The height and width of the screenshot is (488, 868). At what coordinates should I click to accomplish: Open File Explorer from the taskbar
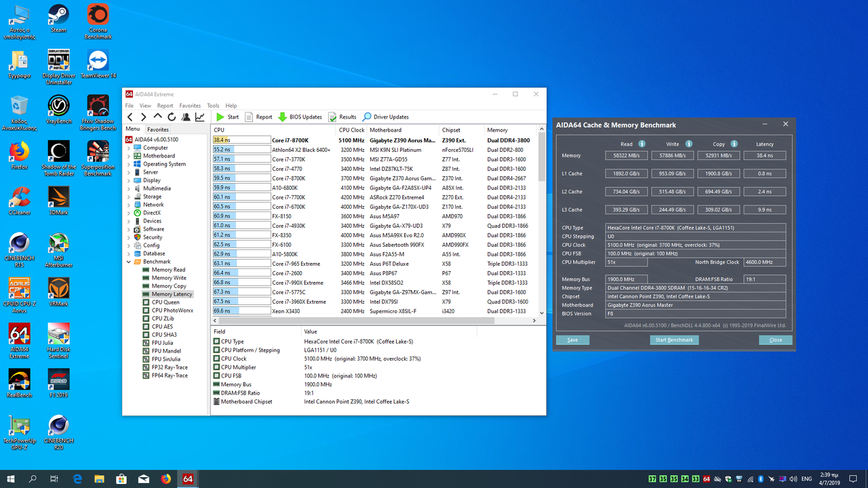click(100, 479)
